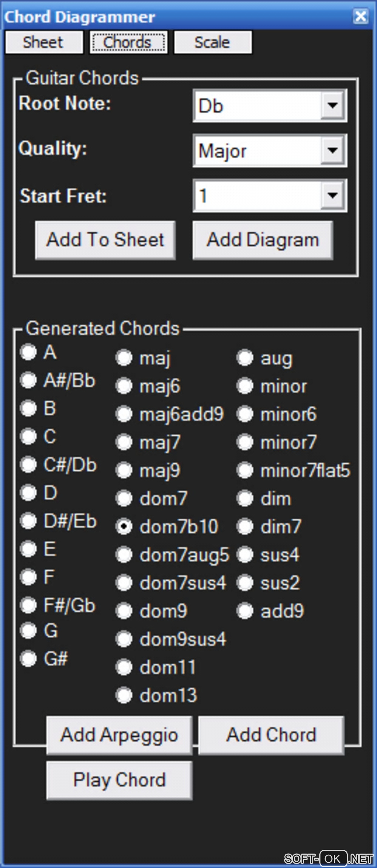377x868 pixels.
Task: Expand the Start Fret dropdown
Action: pyautogui.click(x=333, y=196)
